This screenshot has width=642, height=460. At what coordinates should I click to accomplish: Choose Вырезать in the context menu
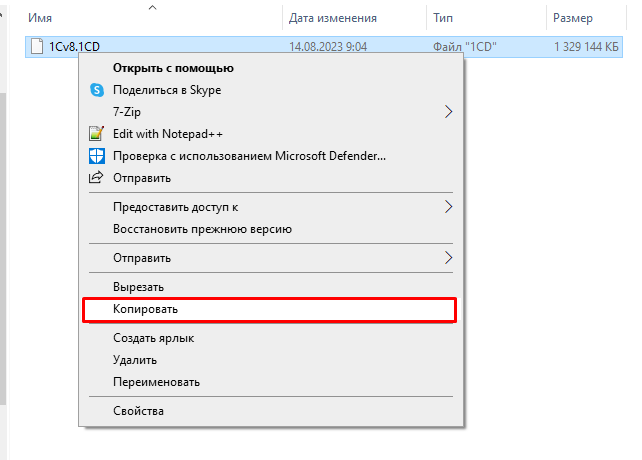coord(139,287)
